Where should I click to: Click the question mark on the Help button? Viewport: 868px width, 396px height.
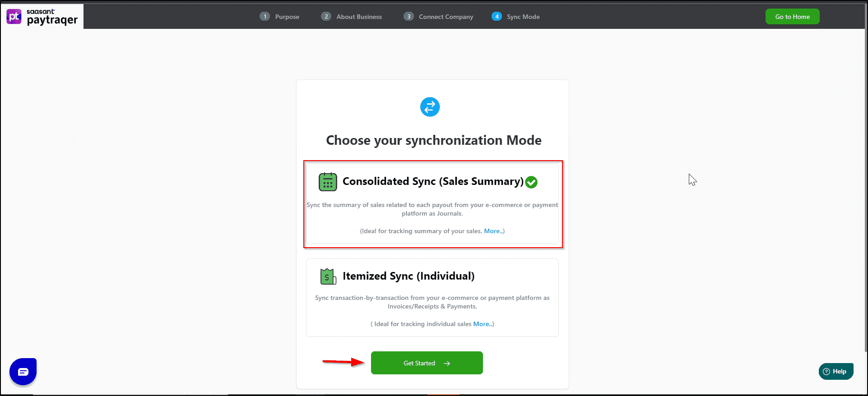tap(826, 371)
